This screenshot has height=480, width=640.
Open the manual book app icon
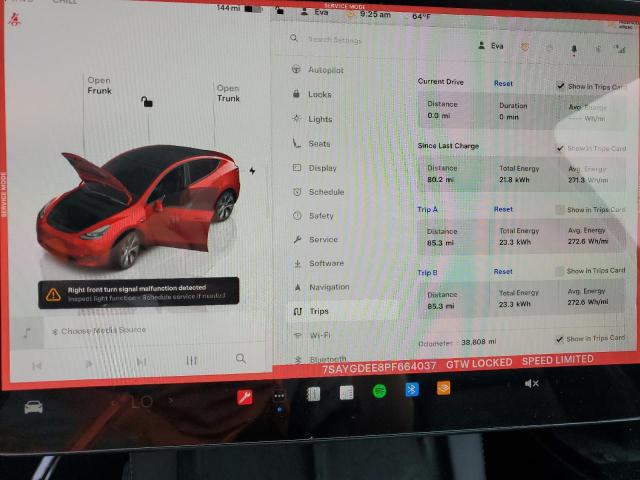click(313, 394)
